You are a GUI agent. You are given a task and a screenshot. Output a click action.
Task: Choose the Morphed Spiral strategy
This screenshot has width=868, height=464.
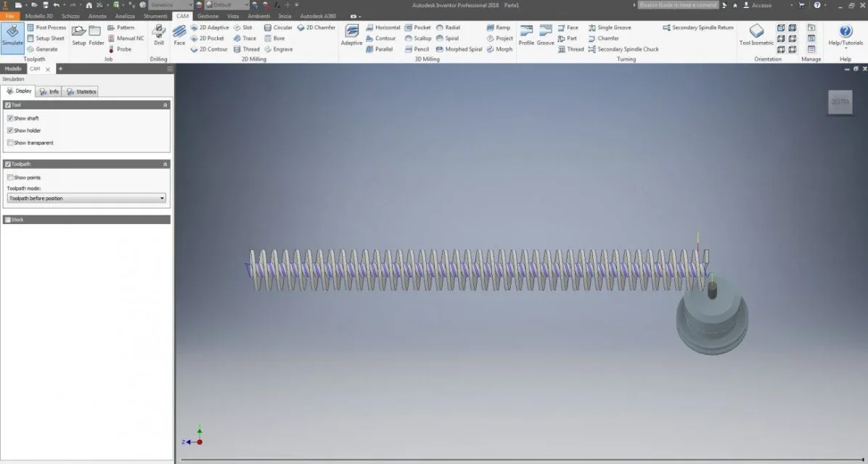(459, 49)
